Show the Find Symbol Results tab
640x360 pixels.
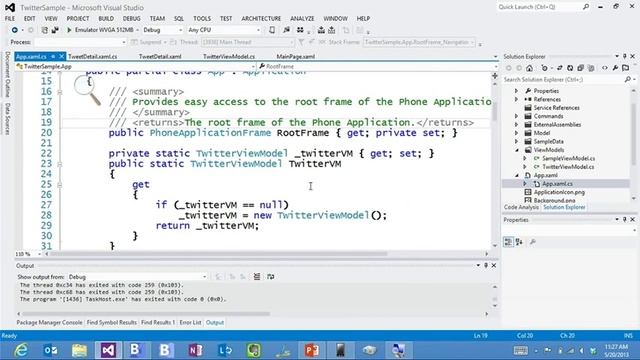click(112, 322)
